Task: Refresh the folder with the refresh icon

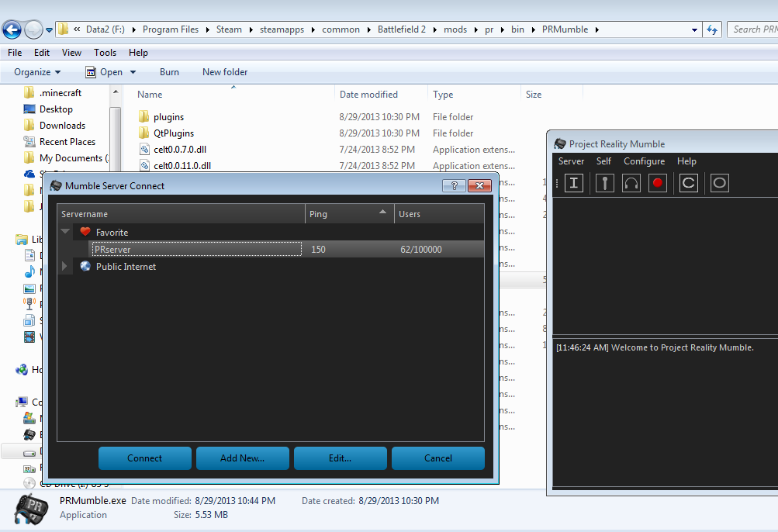Action: coord(713,29)
